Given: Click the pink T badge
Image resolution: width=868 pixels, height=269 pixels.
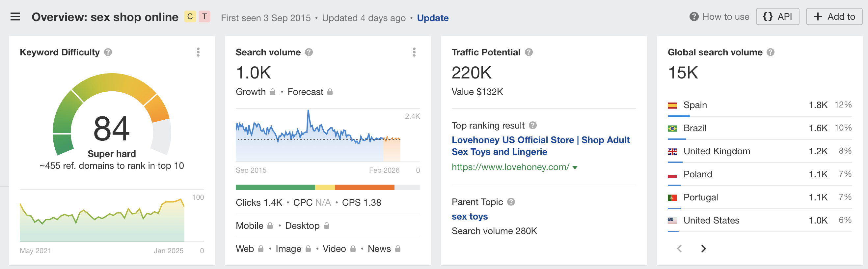Looking at the screenshot, I should click(x=204, y=16).
